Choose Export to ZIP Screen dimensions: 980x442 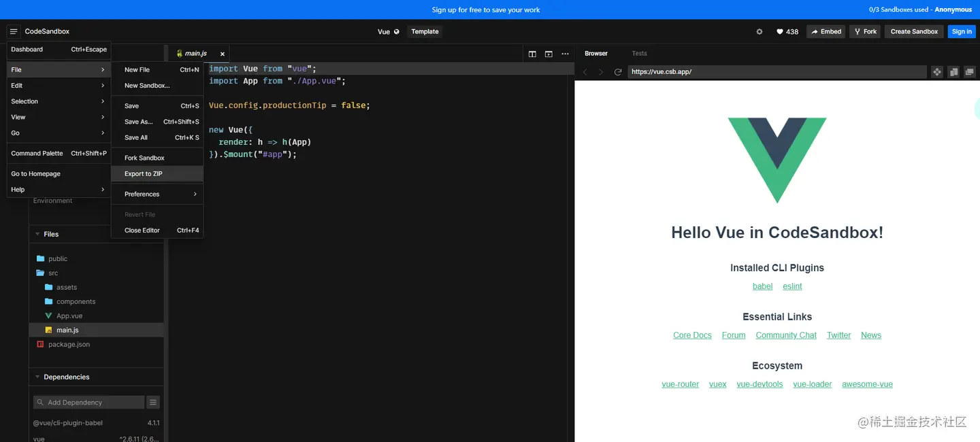tap(157, 173)
